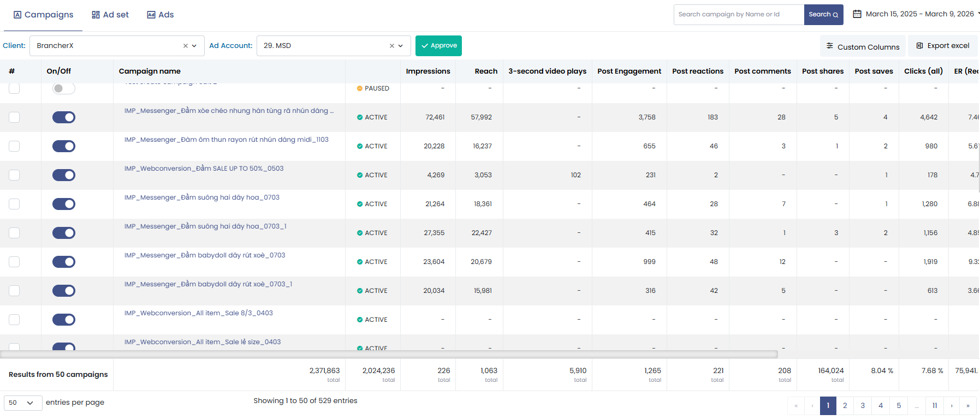The height and width of the screenshot is (420, 980).
Task: Clear the 29. MSD ad account selection
Action: [391, 46]
